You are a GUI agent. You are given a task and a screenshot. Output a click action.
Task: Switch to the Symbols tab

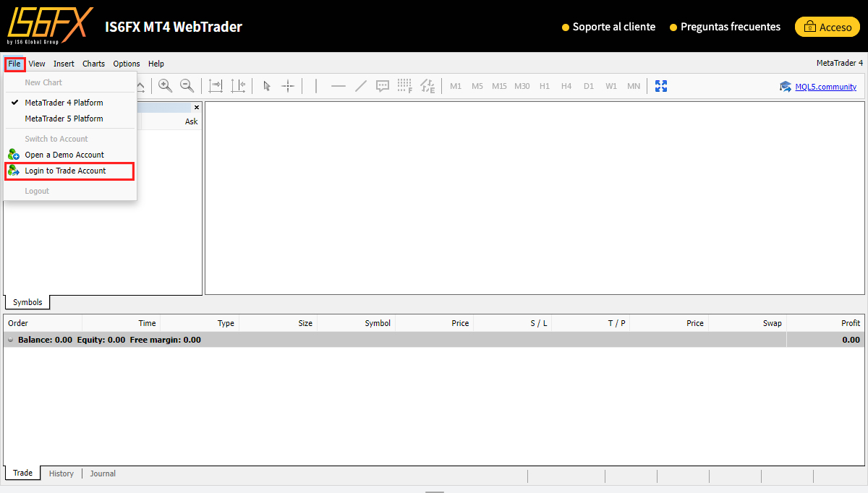(x=27, y=302)
